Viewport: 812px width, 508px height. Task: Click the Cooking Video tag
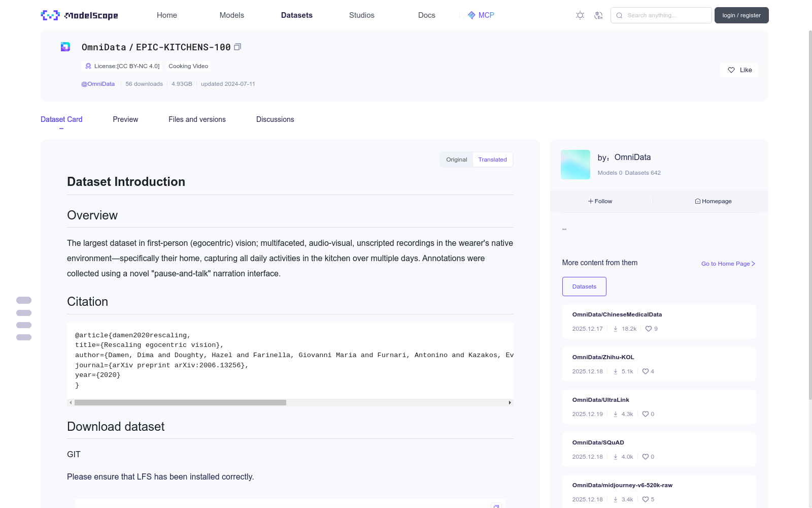[x=188, y=66]
